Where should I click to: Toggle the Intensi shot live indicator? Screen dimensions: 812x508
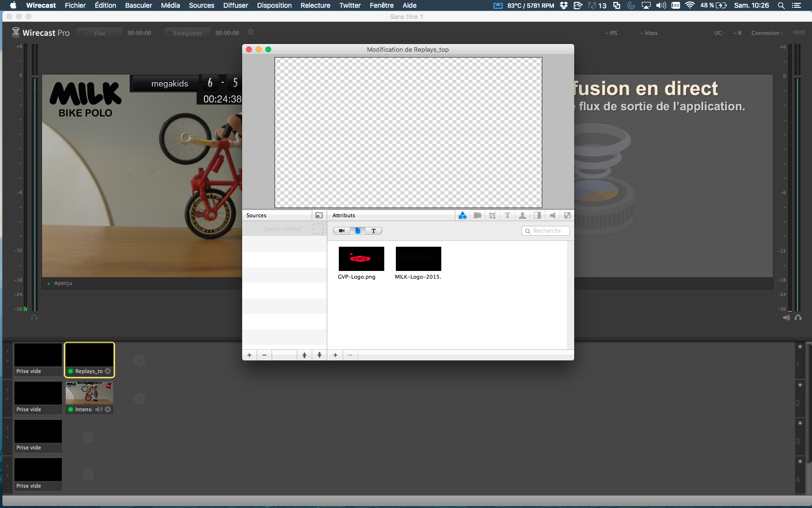[71, 409]
